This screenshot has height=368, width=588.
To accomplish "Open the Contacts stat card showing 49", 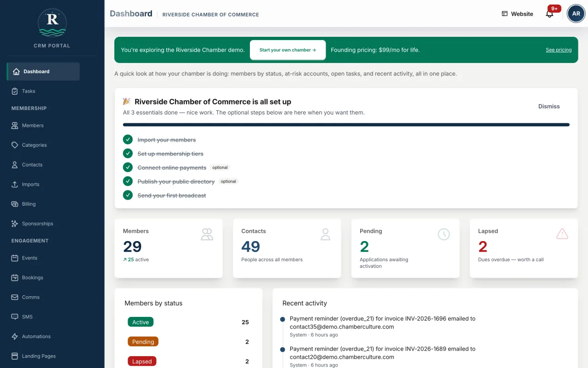I will [x=287, y=248].
